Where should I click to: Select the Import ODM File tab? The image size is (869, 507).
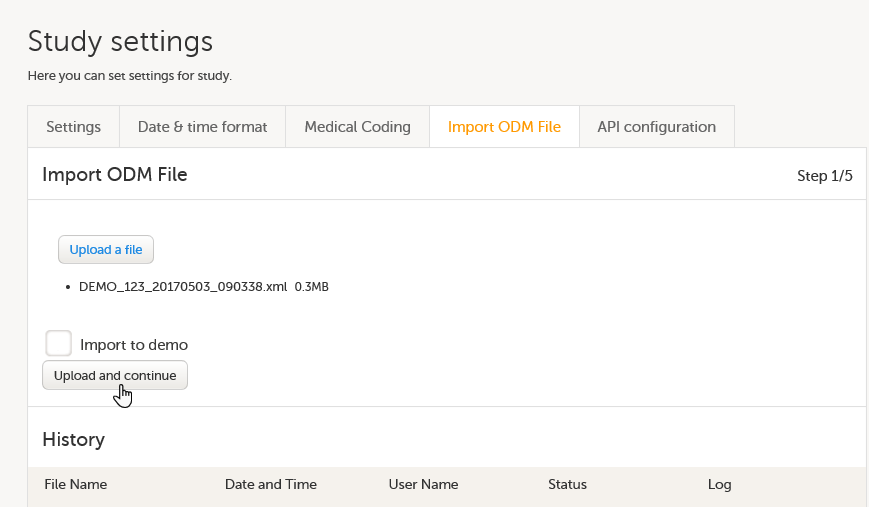(x=504, y=127)
